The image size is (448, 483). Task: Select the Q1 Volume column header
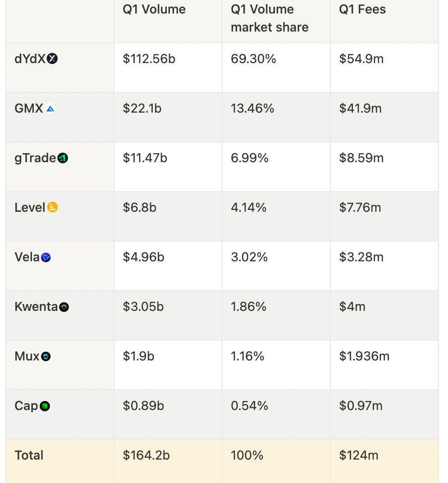(x=154, y=9)
